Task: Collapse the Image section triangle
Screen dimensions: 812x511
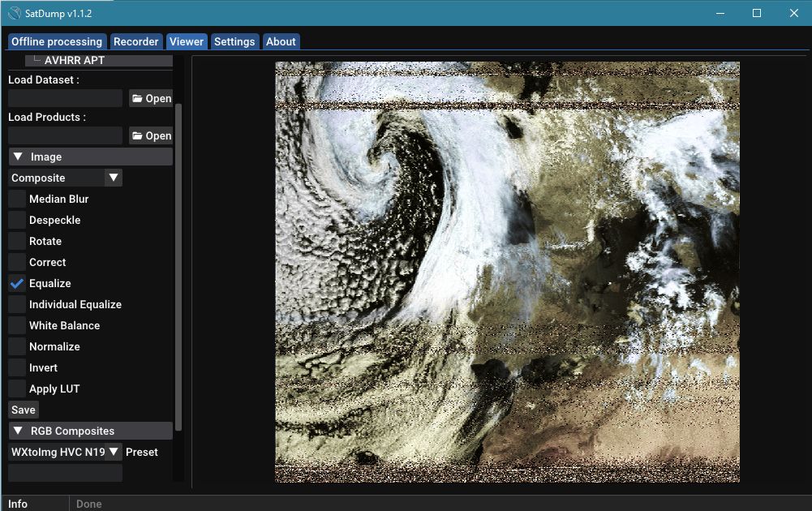Action: [x=18, y=157]
